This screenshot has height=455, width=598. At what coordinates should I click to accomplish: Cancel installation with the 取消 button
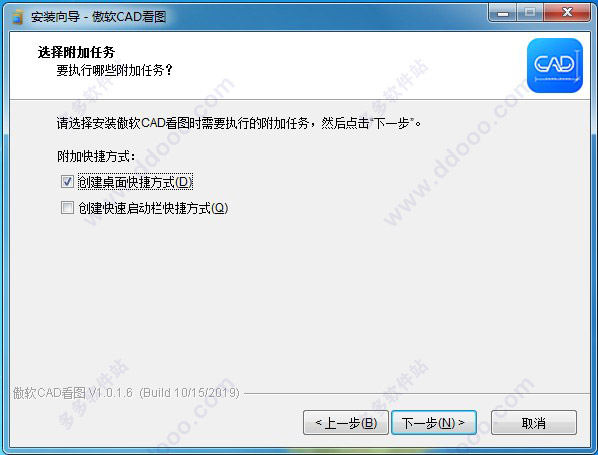coord(534,423)
